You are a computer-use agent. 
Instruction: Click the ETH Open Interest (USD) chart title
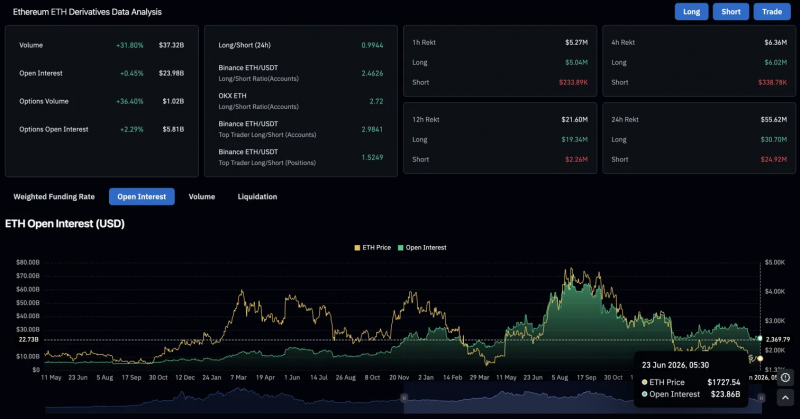coord(65,224)
